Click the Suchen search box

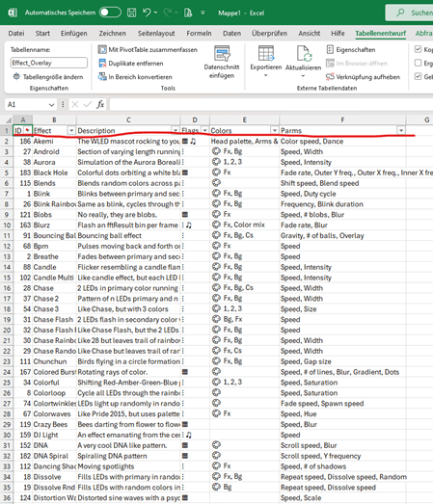point(409,13)
